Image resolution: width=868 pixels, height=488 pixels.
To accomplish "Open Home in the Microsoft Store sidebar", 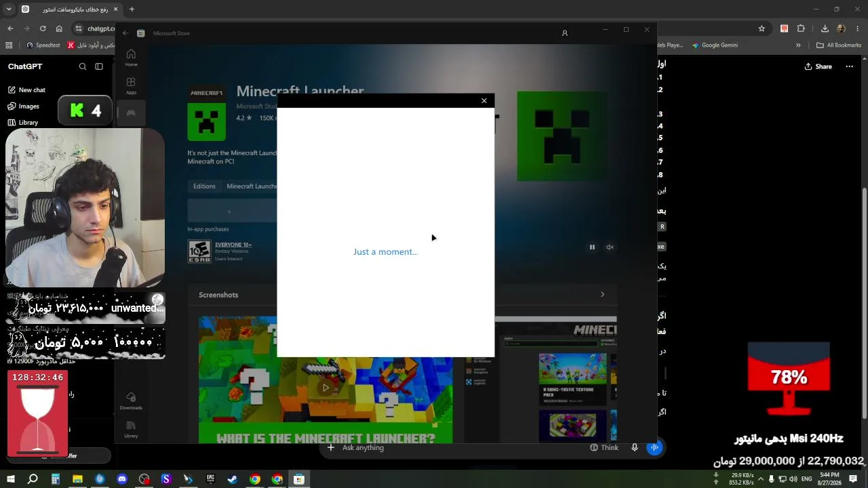I will pos(131,58).
